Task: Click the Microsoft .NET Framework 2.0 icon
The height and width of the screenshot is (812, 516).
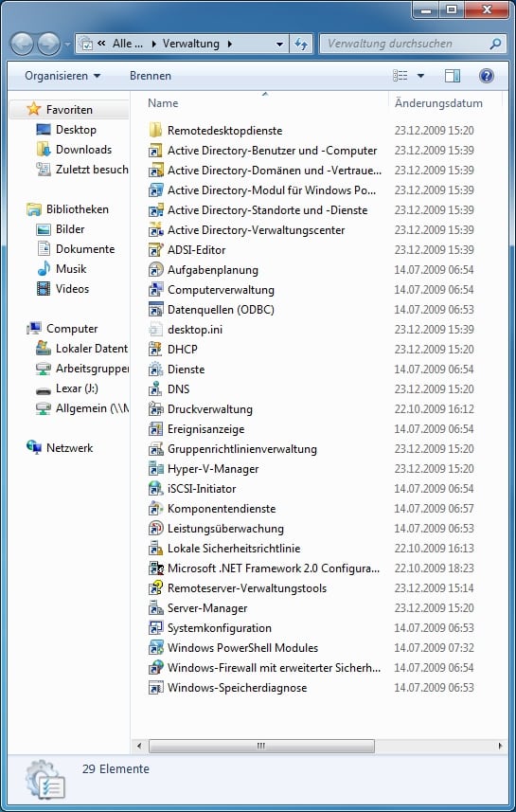Action: 156,568
